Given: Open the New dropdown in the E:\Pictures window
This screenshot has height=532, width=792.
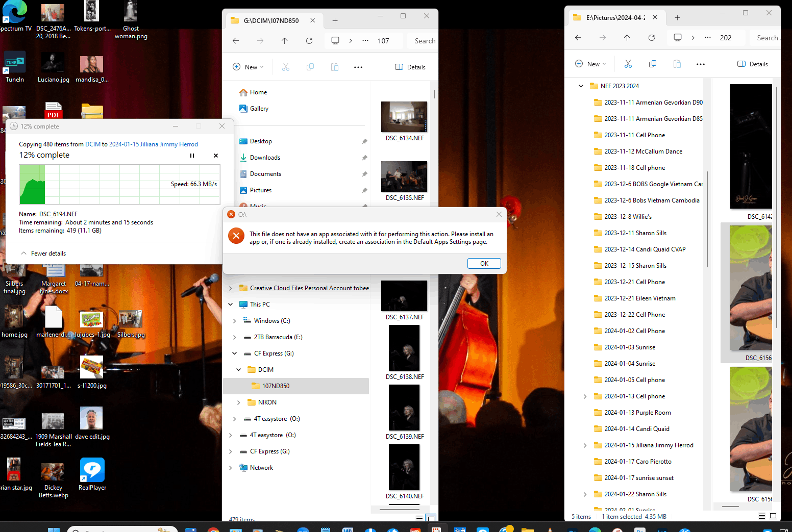Looking at the screenshot, I should point(590,64).
